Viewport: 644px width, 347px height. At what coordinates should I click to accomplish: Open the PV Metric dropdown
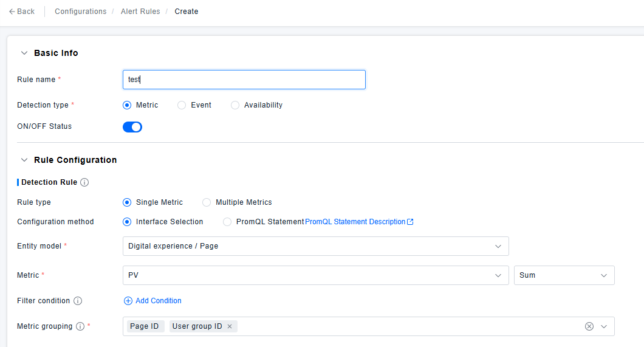pos(315,275)
